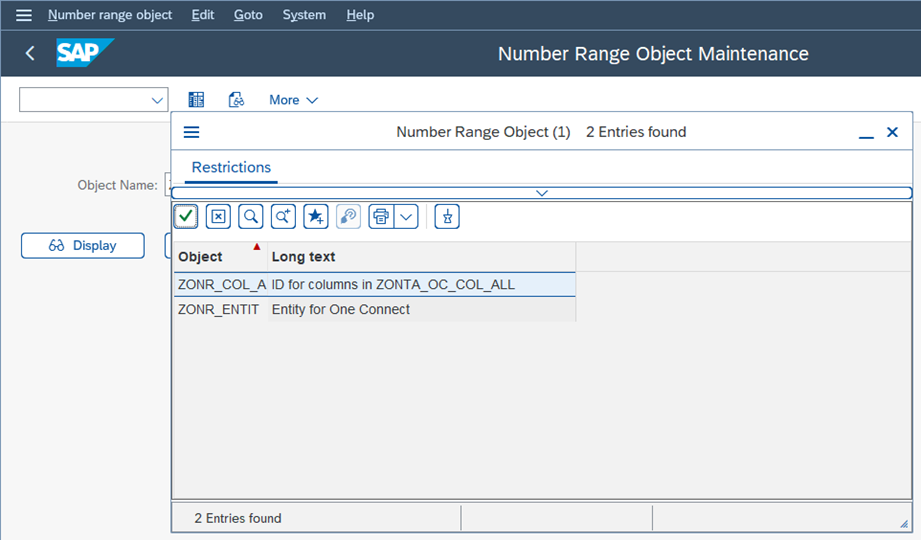
Task: Open the command field dropdown
Action: point(157,100)
